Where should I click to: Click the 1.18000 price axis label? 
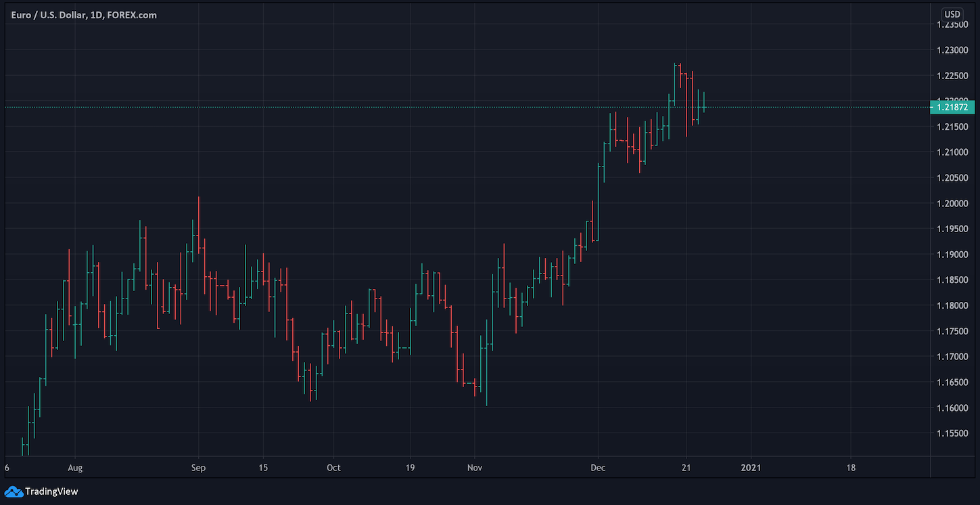click(952, 306)
